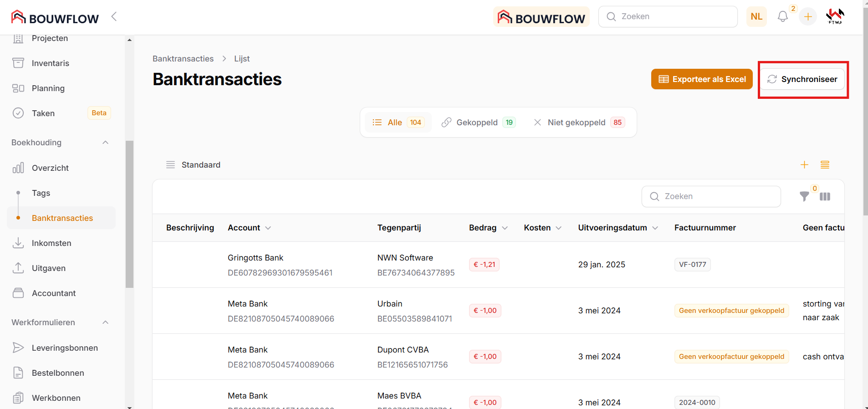Screen dimensions: 868x409
Task: Collapse the sidebar with the back chevron
Action: tap(114, 17)
